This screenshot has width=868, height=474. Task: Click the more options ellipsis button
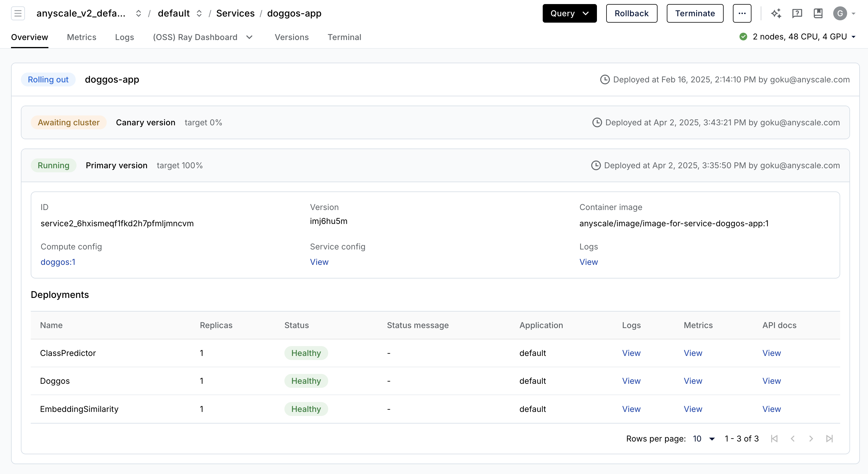(742, 13)
